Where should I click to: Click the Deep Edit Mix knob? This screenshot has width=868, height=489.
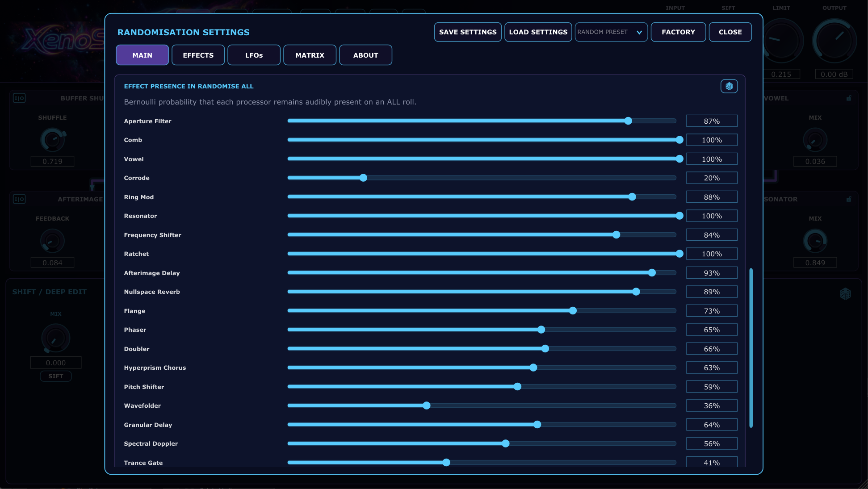click(55, 338)
